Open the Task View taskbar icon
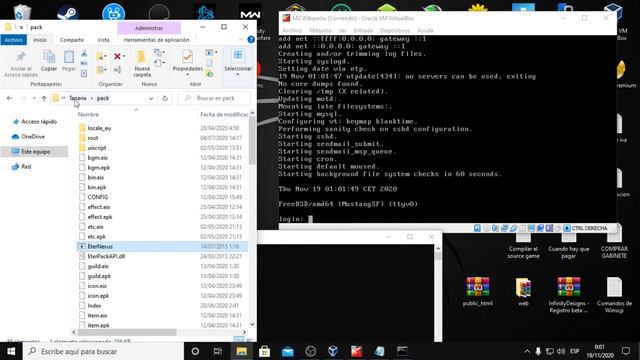The width and height of the screenshot is (640, 360). point(218,351)
